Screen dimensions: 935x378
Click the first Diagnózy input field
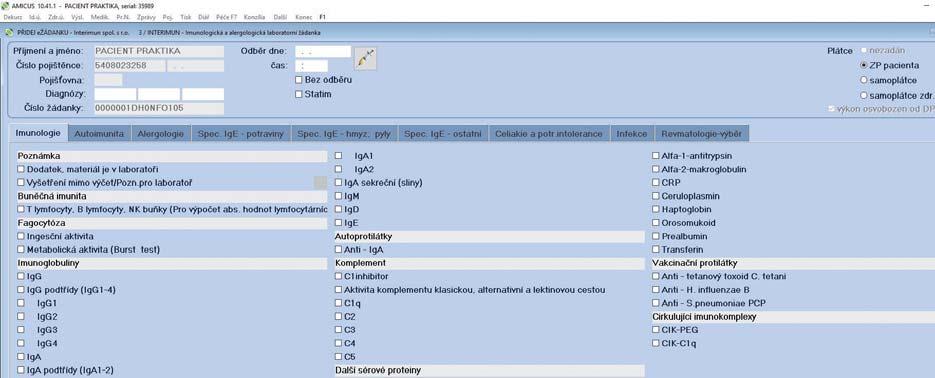115,94
